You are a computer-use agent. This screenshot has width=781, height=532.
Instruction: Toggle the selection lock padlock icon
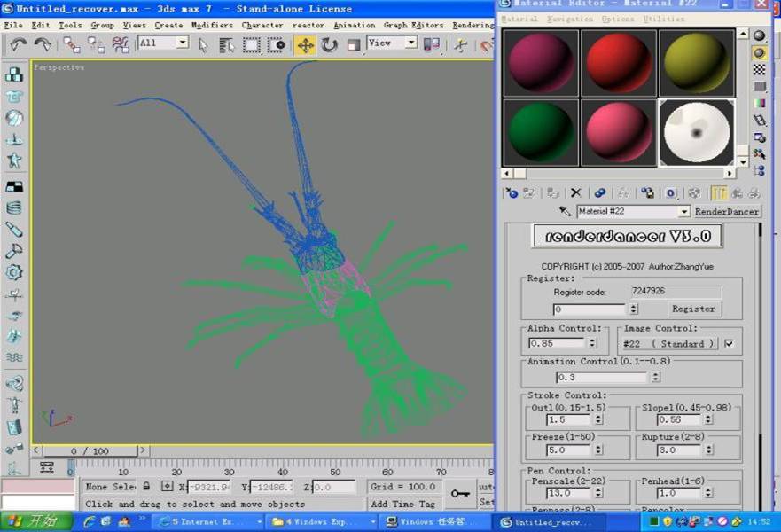(x=146, y=486)
